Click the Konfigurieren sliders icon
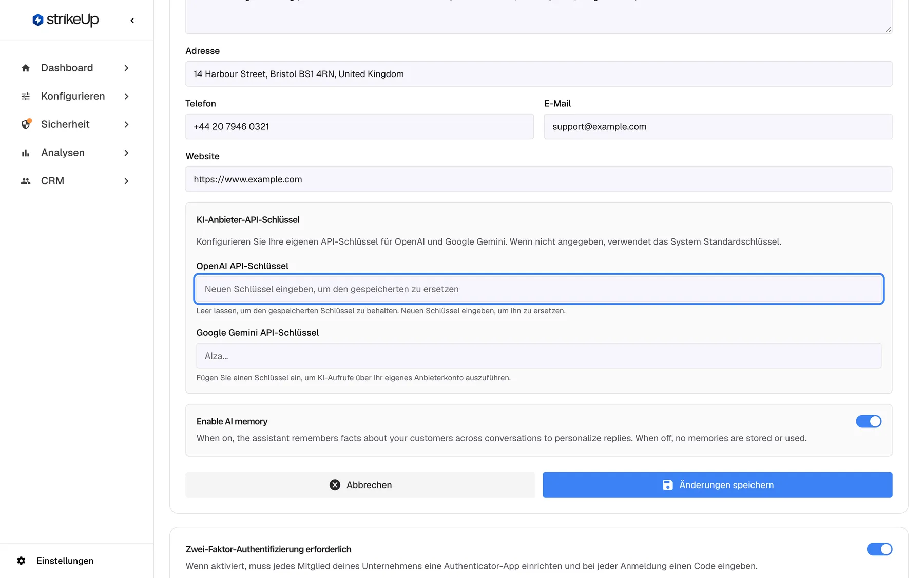Image resolution: width=924 pixels, height=578 pixels. coord(26,96)
